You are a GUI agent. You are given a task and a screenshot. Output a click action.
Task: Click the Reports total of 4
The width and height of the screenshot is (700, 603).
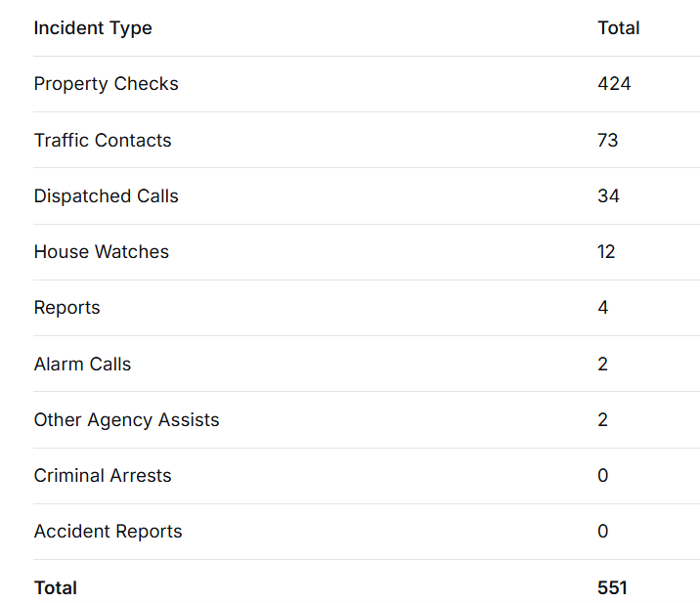[603, 308]
